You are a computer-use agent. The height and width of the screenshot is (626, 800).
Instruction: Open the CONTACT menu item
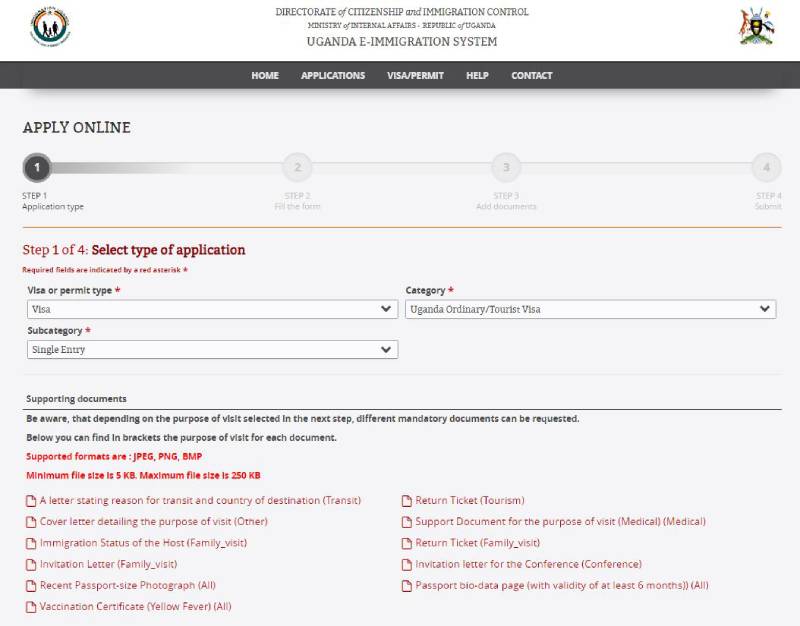pos(532,76)
